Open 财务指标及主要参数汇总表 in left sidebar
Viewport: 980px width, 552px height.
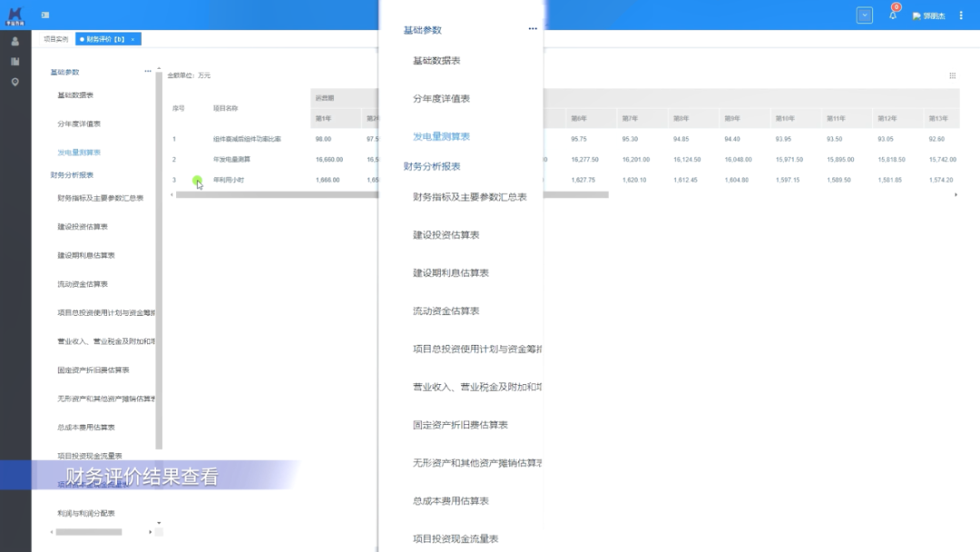[x=100, y=198]
